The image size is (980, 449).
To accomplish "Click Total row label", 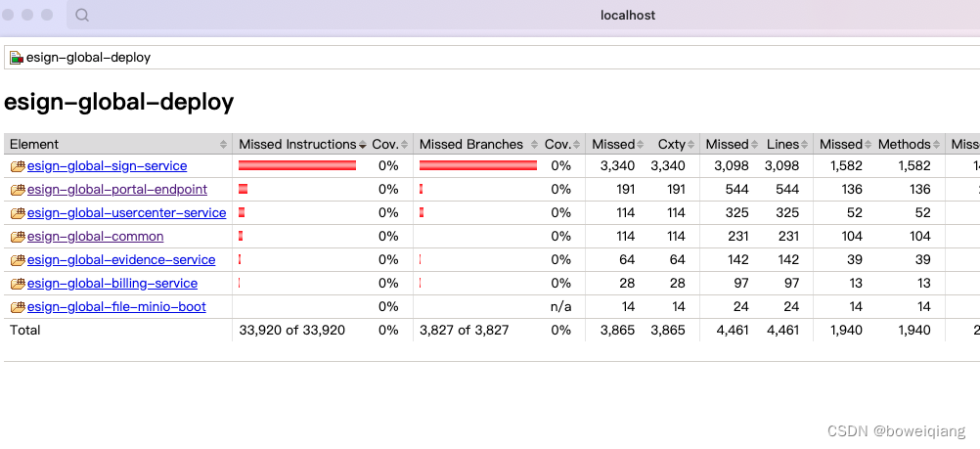I will (25, 331).
